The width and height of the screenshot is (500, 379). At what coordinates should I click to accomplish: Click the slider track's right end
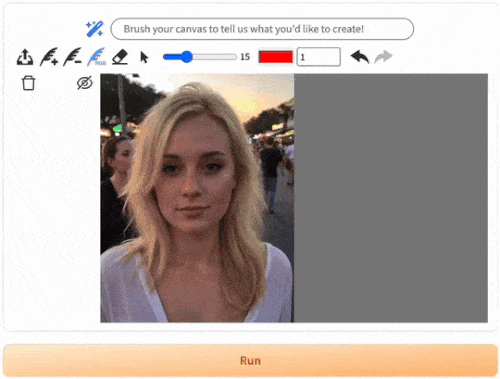pyautogui.click(x=234, y=57)
